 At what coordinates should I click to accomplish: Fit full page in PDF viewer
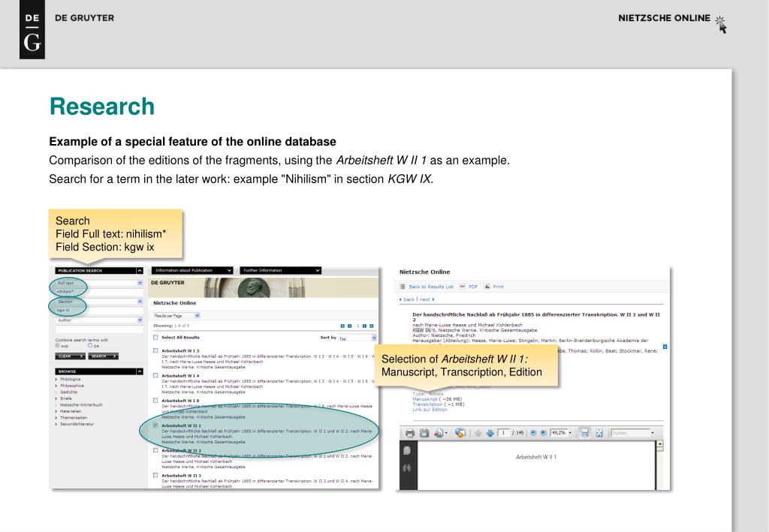point(599,433)
